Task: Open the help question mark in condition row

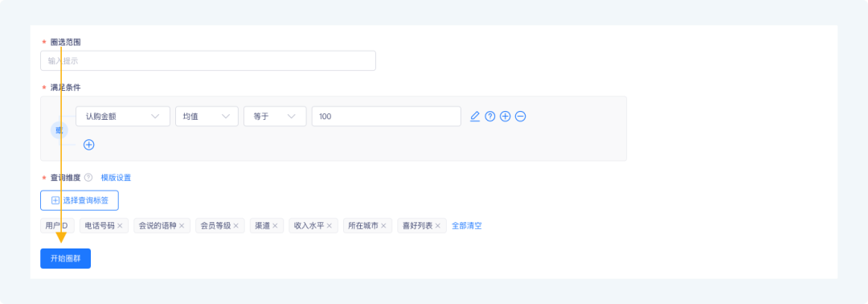Action: click(x=490, y=117)
